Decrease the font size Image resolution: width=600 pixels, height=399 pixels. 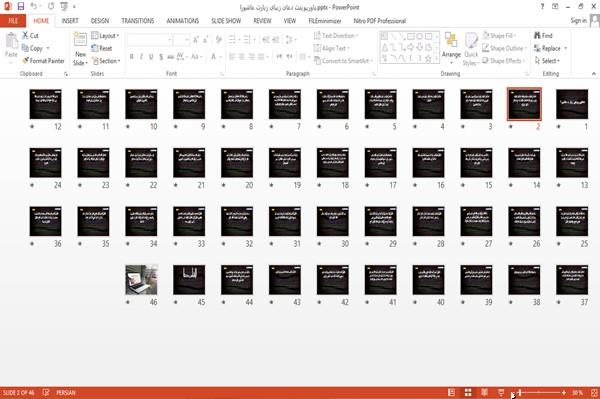coord(206,39)
